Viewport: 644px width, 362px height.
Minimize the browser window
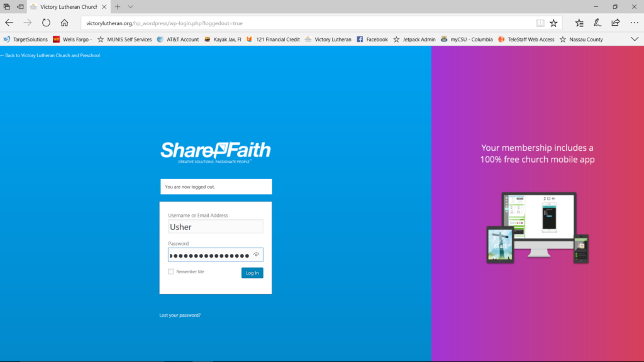point(596,6)
